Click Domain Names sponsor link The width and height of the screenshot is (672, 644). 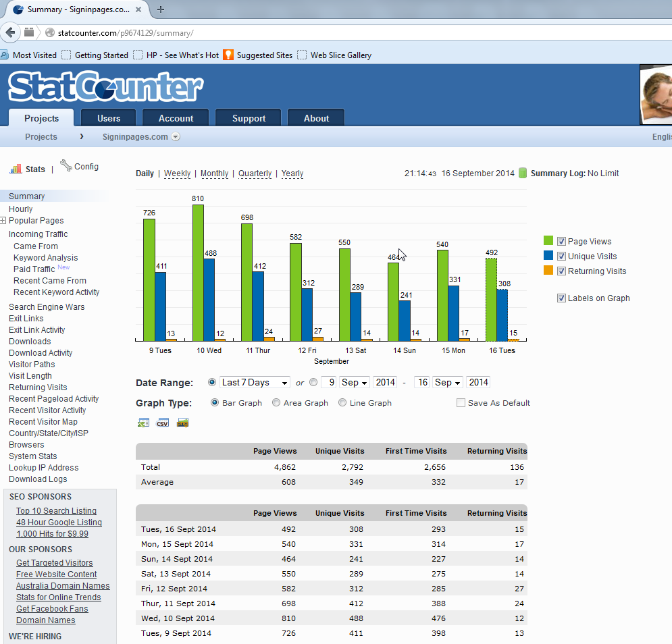(x=46, y=620)
